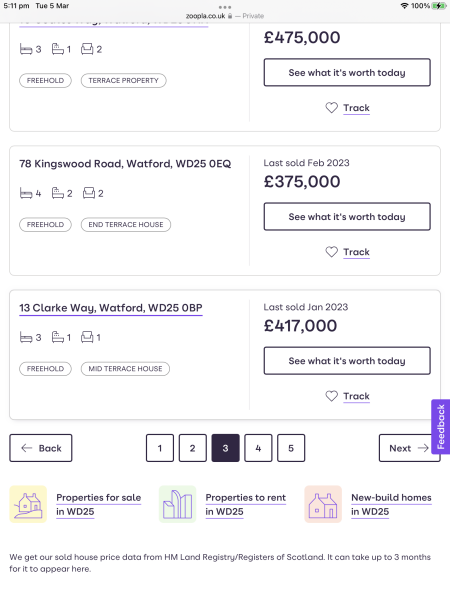
Task: Open Properties to rent in WD25 link
Action: (246, 504)
